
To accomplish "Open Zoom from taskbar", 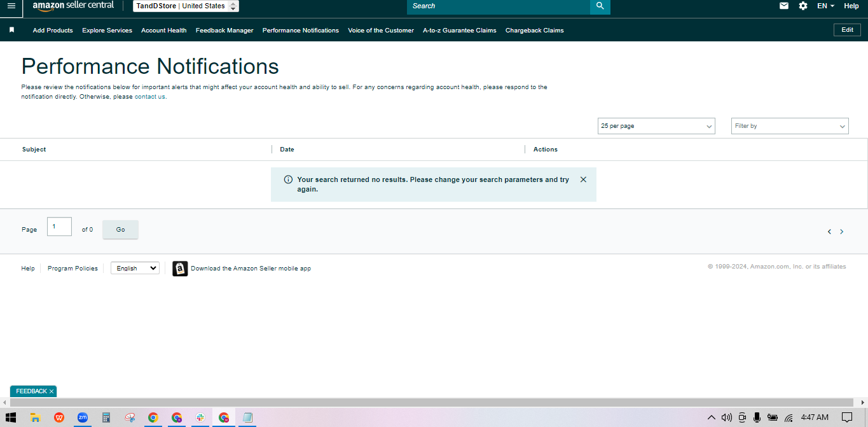I will point(83,417).
